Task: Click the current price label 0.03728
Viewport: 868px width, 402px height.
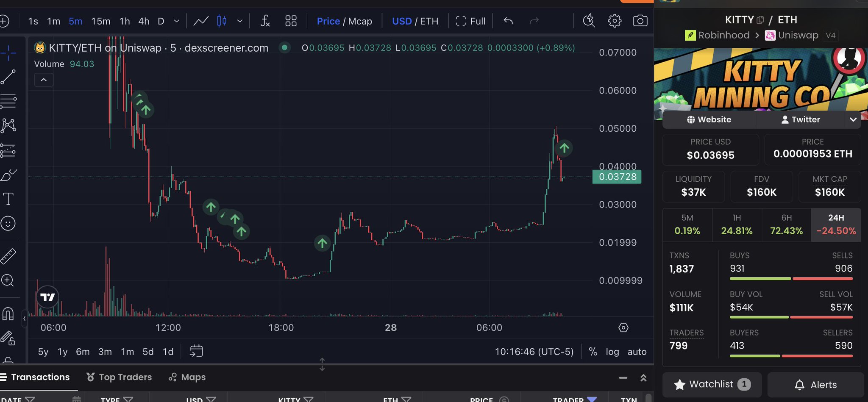Action: (x=617, y=177)
